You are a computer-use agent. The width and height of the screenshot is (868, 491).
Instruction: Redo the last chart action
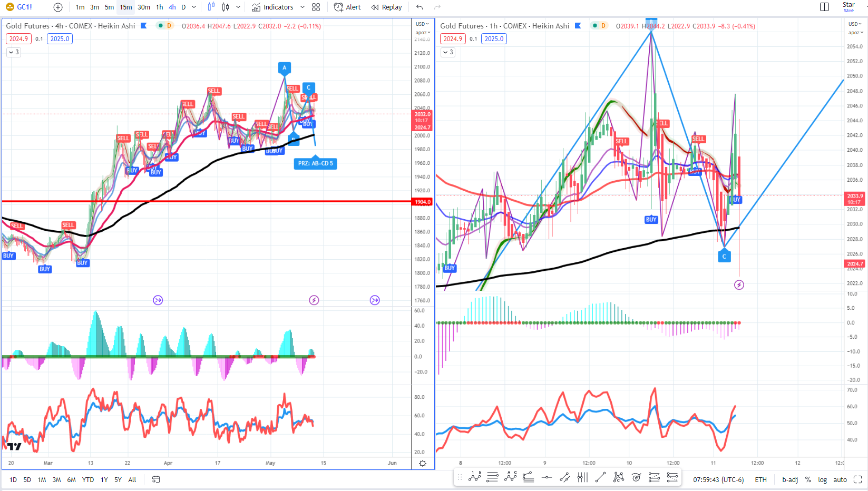(437, 7)
